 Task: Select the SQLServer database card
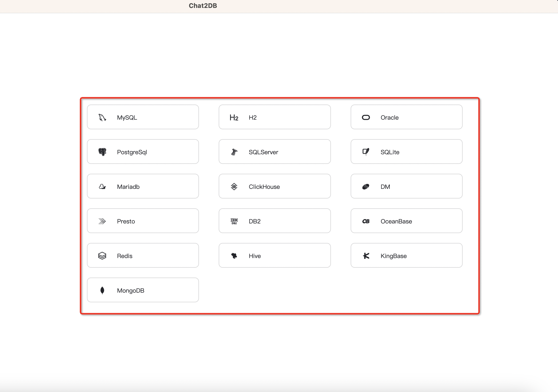(x=275, y=152)
